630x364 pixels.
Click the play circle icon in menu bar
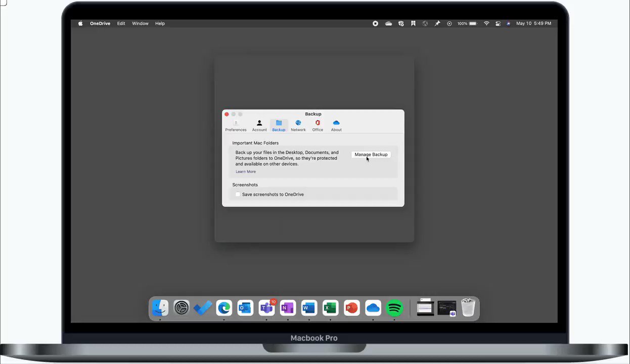pyautogui.click(x=449, y=23)
